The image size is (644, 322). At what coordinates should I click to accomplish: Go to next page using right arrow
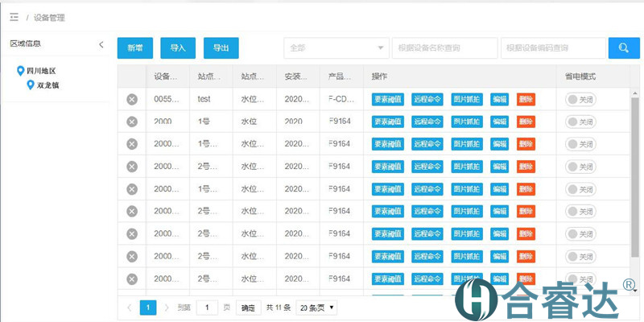pos(167,308)
